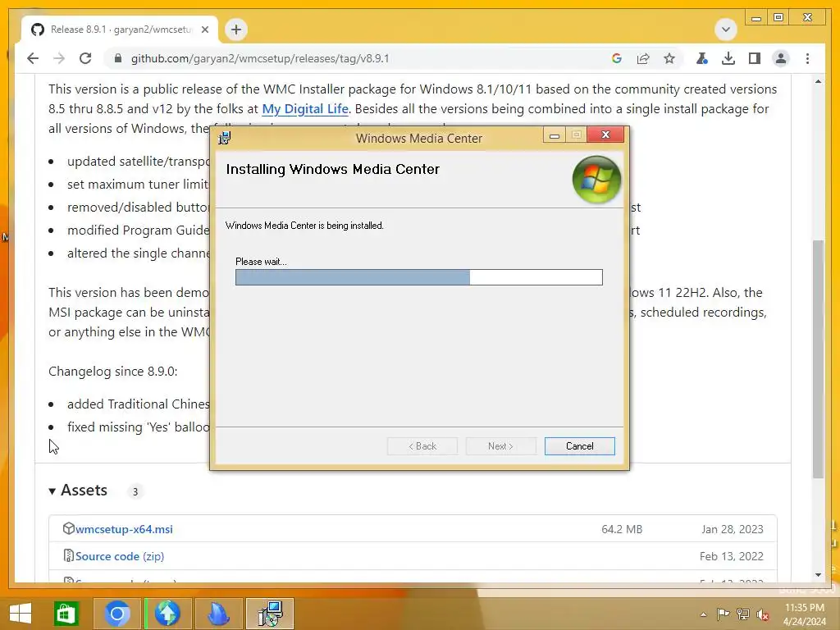
Task: Switch to the installer taskbar icon
Action: (270, 614)
